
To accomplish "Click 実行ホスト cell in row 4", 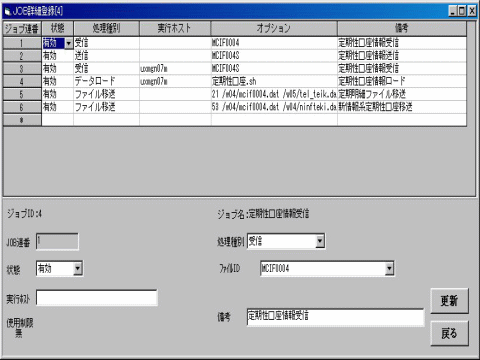I will point(175,81).
